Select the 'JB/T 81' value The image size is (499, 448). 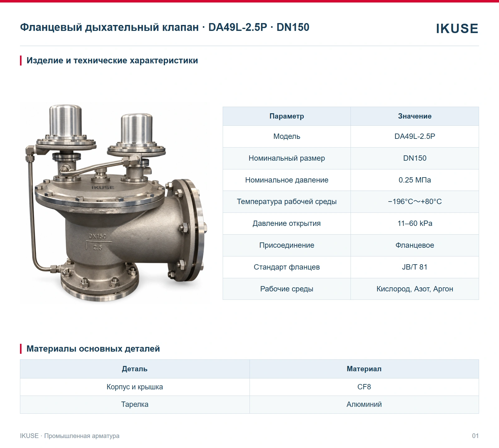(x=415, y=267)
